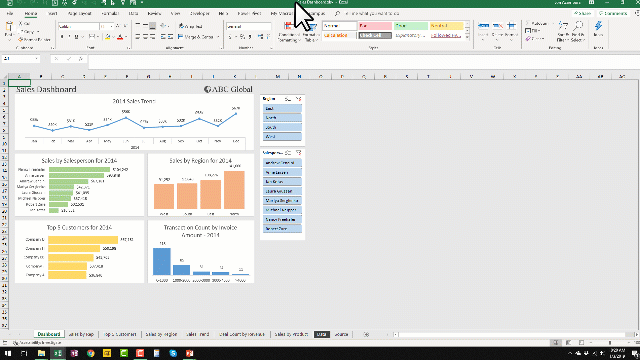Click the Wrap Text button
This screenshot has height=360, width=640.
click(191, 26)
